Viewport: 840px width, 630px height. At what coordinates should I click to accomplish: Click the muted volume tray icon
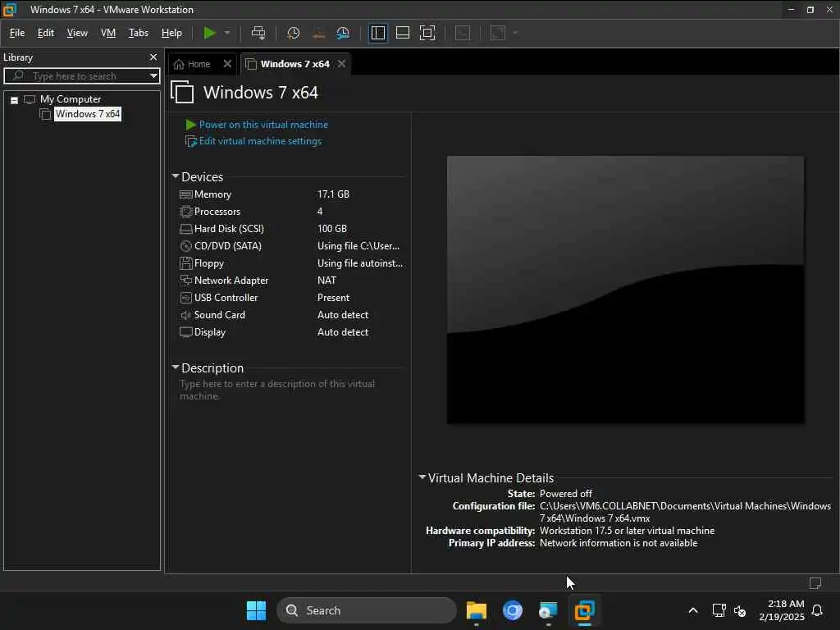(740, 610)
